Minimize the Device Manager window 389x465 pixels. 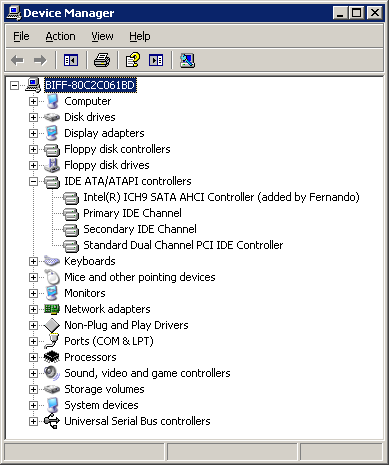(340, 13)
